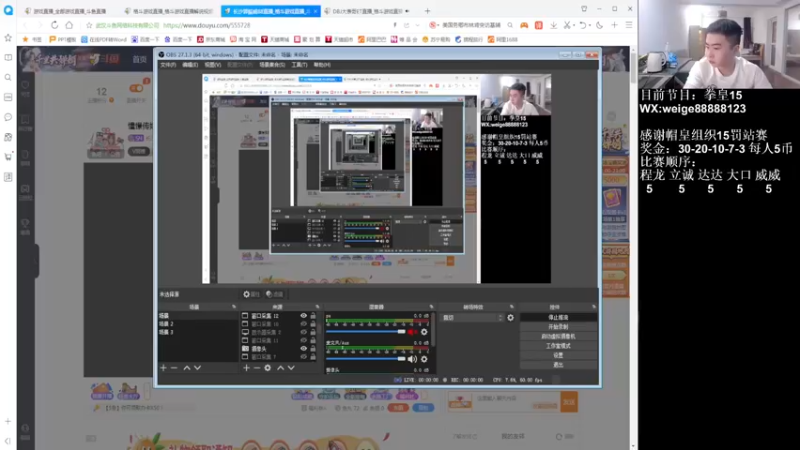Toggle visibility of source 窗口采集 10
This screenshot has width=800, height=450.
pyautogui.click(x=304, y=324)
